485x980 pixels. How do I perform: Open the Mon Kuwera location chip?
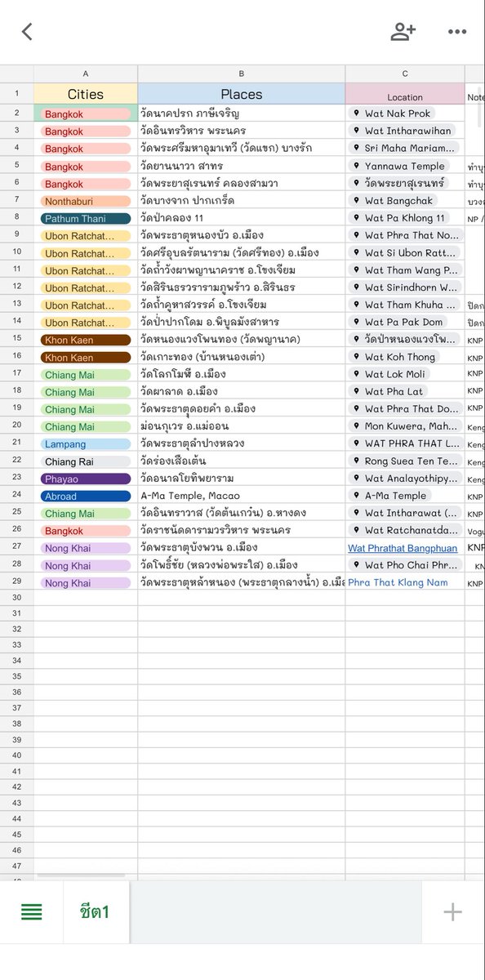[404, 426]
